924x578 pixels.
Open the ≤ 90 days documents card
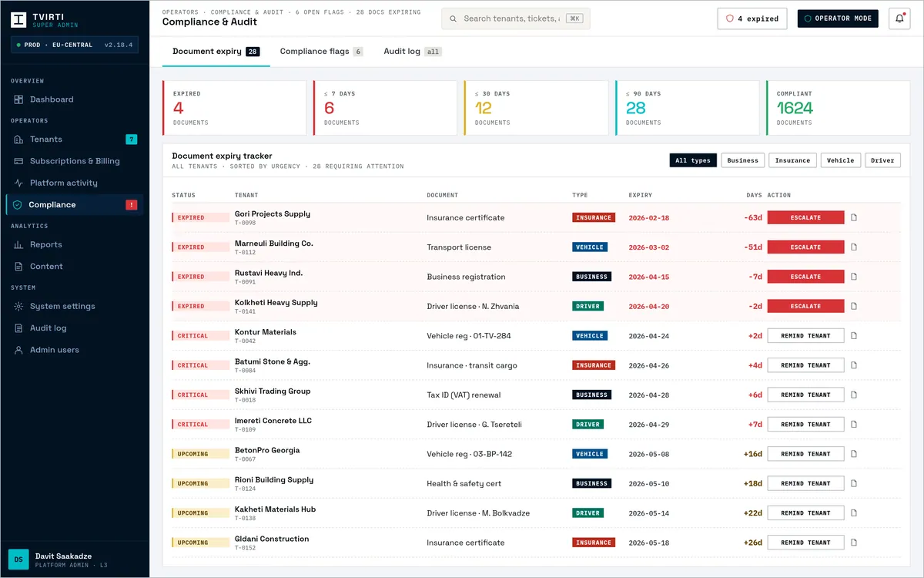point(687,108)
